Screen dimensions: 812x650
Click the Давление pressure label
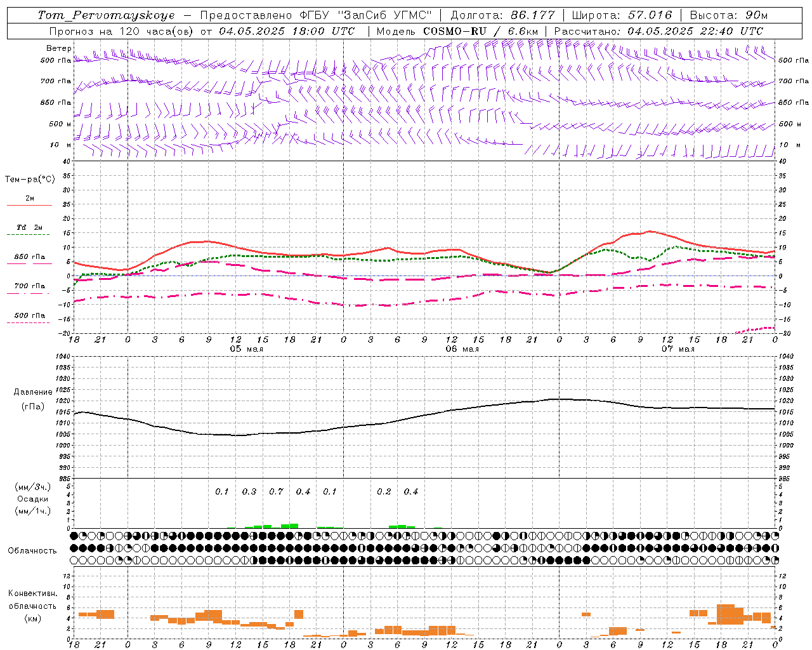point(33,392)
